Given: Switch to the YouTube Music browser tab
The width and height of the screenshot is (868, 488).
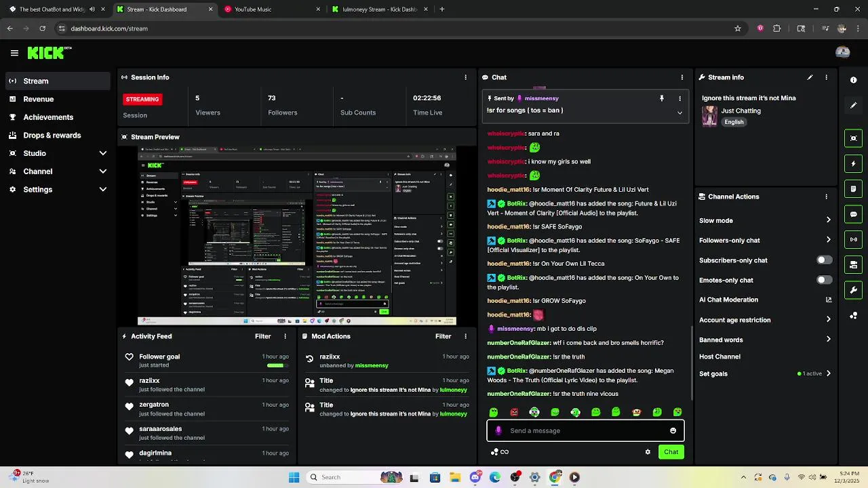Looking at the screenshot, I should pyautogui.click(x=273, y=9).
